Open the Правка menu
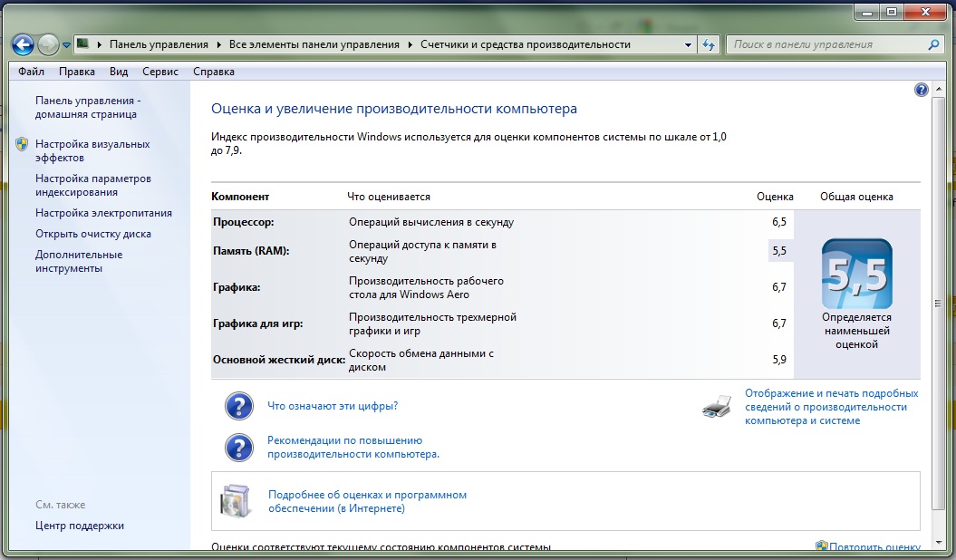The image size is (956, 560). click(x=77, y=72)
